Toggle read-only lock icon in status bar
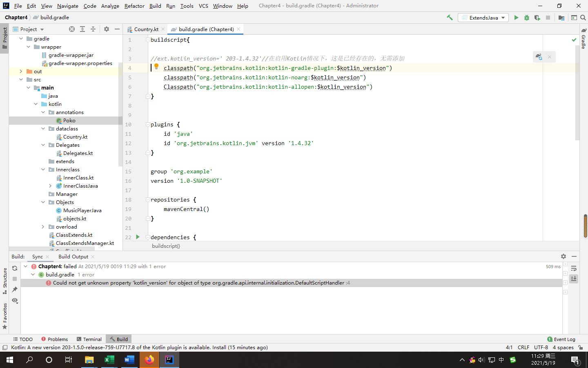Screen dimensions: 588x368 (580, 347)
